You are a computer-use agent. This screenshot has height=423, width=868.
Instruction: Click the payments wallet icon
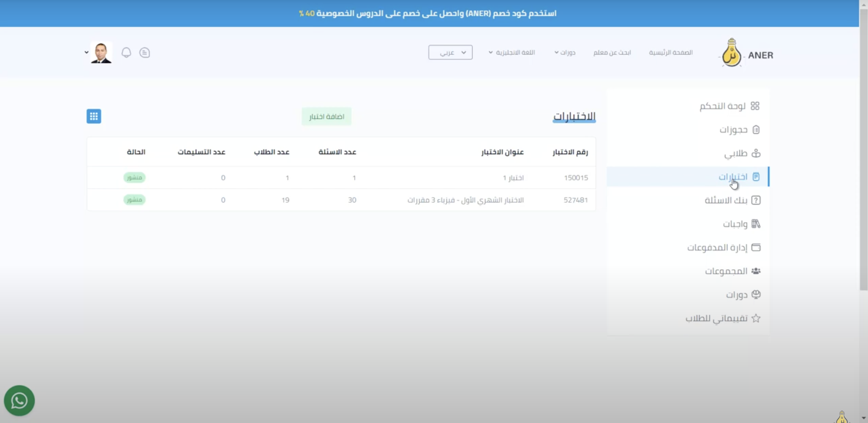[756, 247]
